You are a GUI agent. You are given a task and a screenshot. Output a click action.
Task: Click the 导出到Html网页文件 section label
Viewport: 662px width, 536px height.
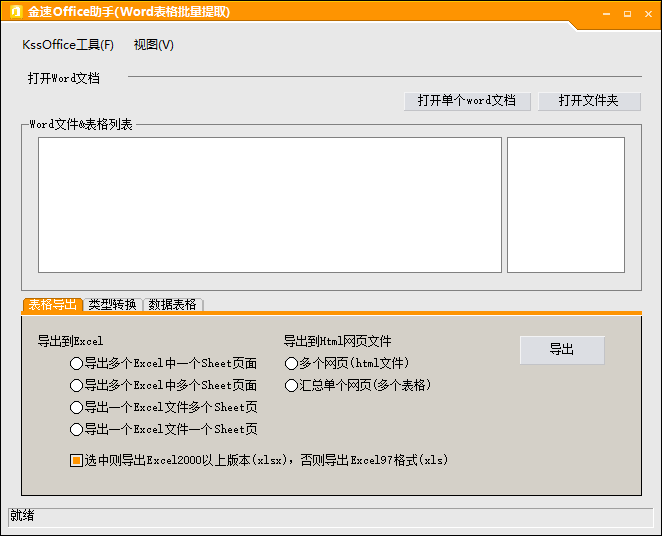click(x=337, y=341)
